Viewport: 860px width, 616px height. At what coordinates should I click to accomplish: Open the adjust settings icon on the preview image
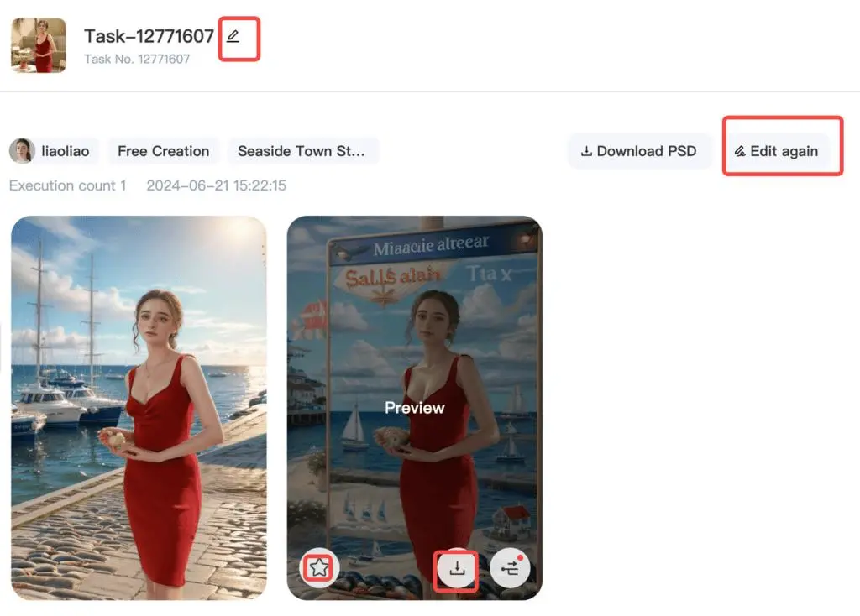[x=510, y=568]
